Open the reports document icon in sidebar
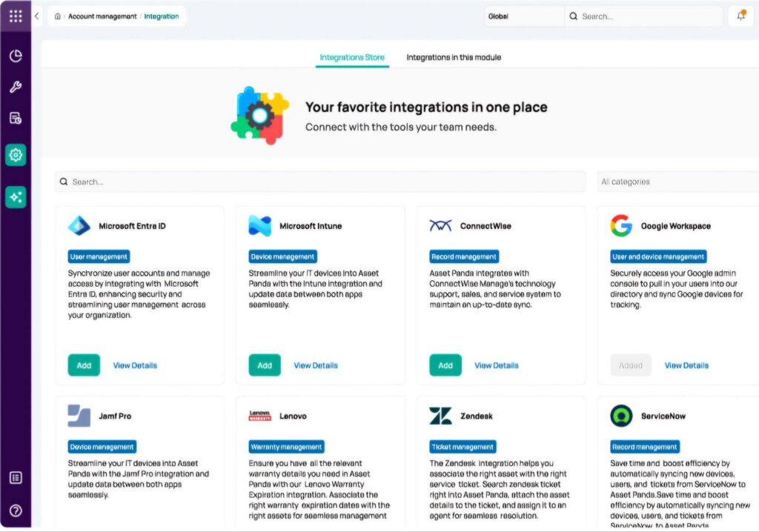The width and height of the screenshot is (759, 532). tap(16, 119)
